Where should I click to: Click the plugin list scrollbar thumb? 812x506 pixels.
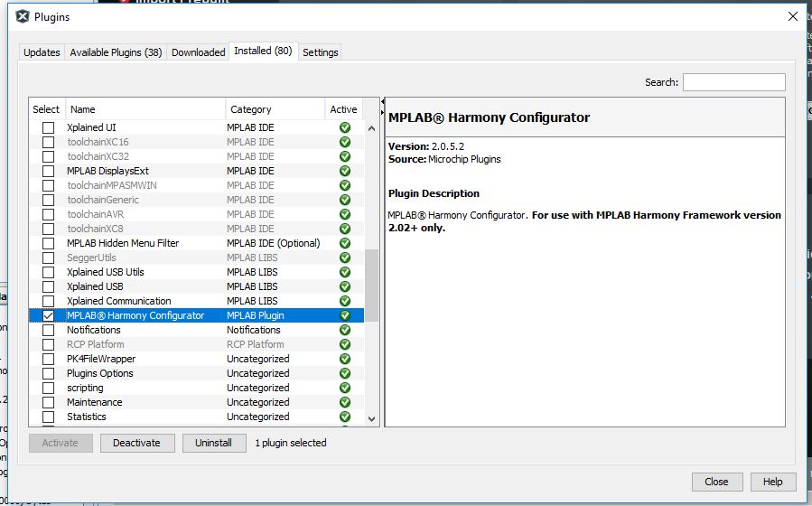371,286
